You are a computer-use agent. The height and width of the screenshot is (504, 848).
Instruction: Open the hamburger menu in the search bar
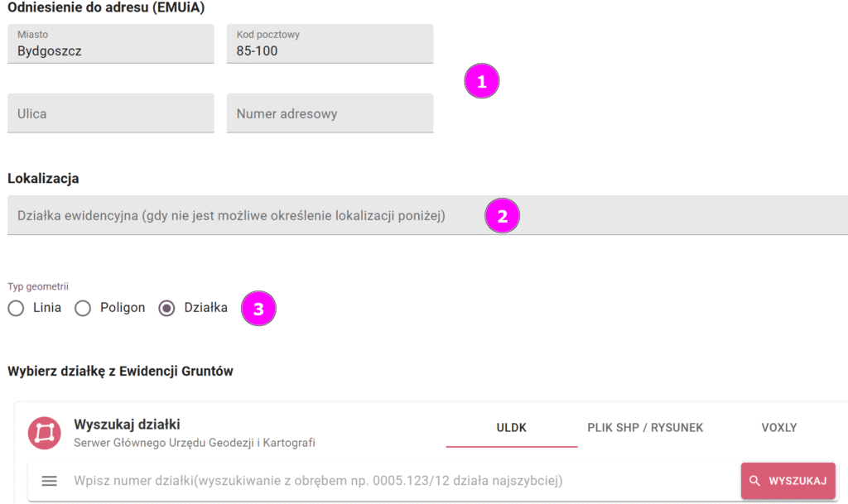(49, 481)
